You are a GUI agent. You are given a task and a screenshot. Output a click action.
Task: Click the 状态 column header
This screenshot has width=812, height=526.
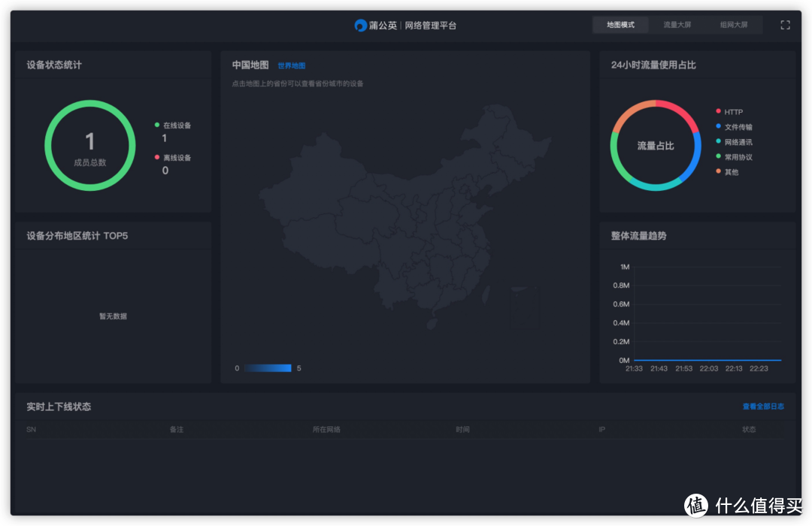coord(749,429)
